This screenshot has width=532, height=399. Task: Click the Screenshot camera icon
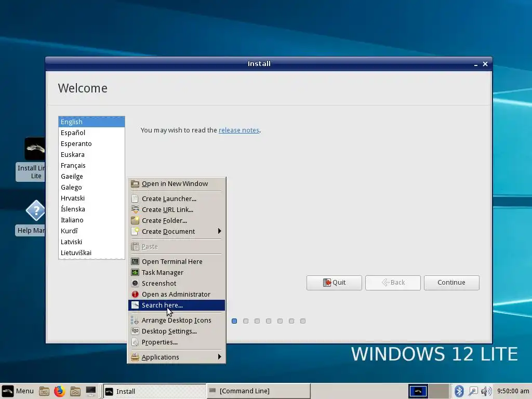(x=135, y=283)
